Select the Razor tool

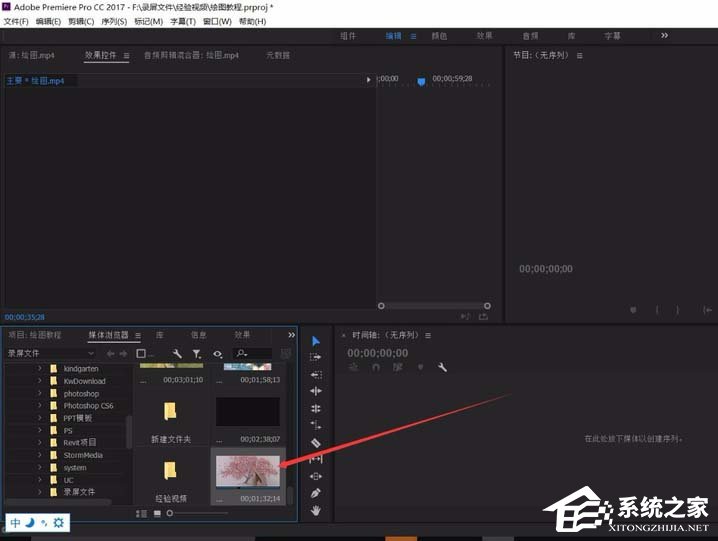(316, 443)
